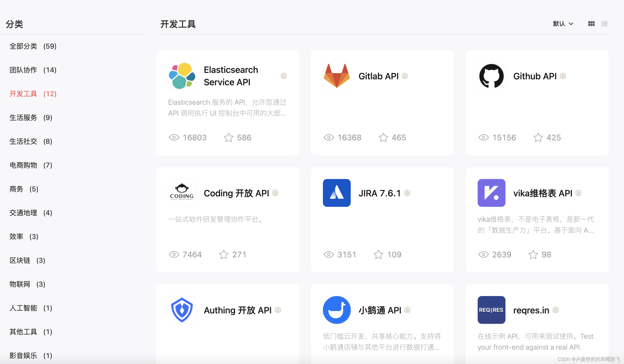
Task: Select 开发工具 (12) category
Action: coord(33,94)
